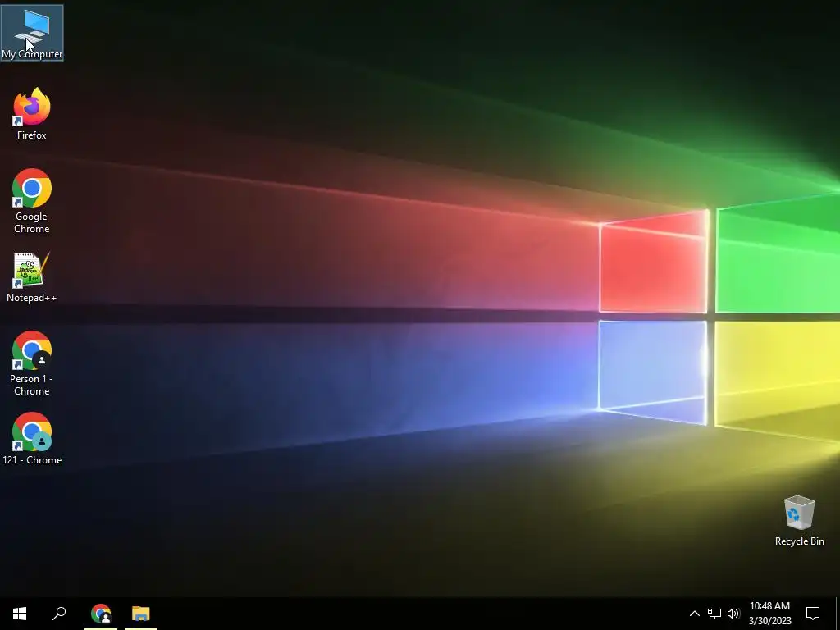Open the volume speaker tray icon
This screenshot has width=840, height=630.
[x=733, y=614]
